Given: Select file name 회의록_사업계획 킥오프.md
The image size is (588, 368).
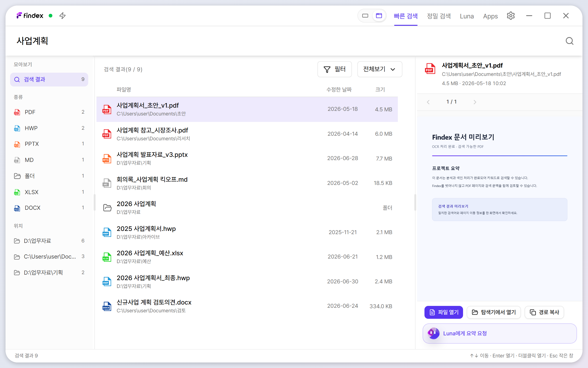Looking at the screenshot, I should 152,179.
